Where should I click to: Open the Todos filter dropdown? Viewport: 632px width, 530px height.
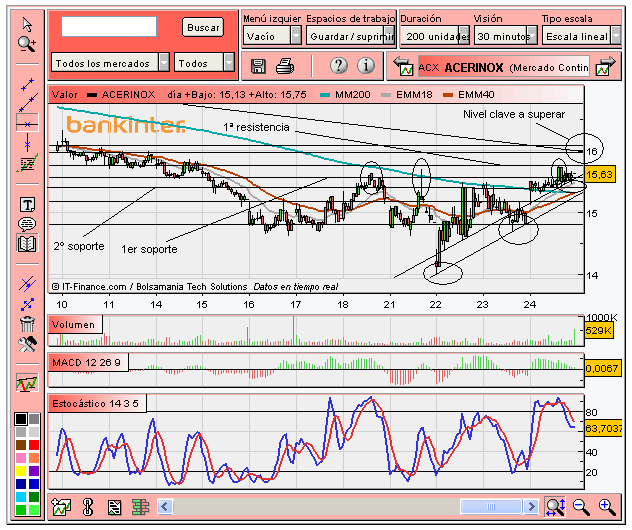point(204,63)
